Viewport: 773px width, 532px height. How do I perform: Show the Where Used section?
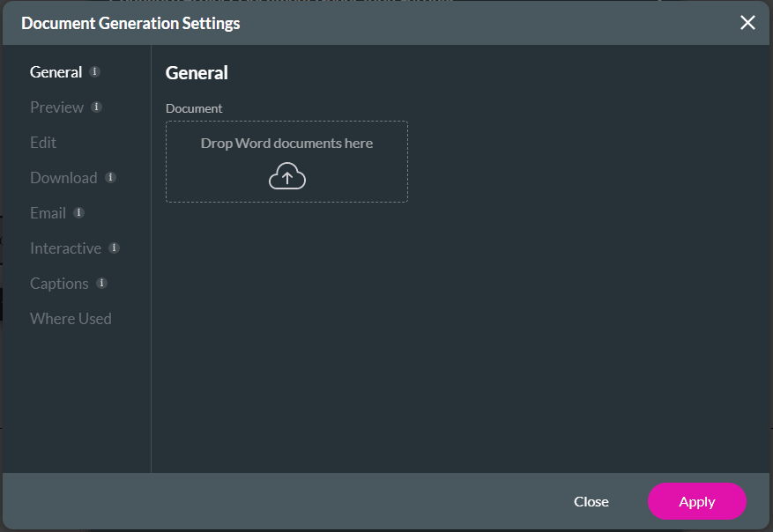point(71,319)
